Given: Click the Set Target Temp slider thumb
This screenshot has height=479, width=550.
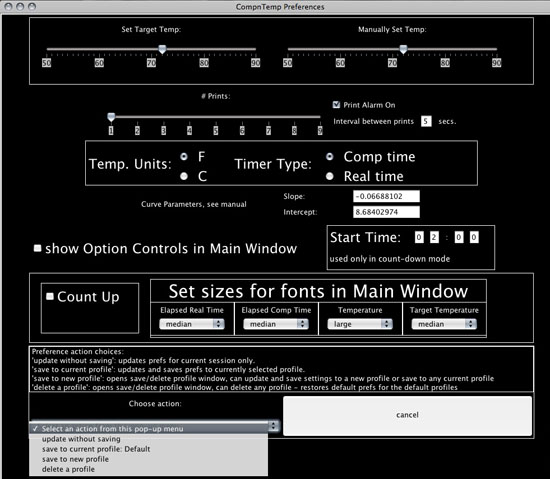Looking at the screenshot, I should coord(162,49).
